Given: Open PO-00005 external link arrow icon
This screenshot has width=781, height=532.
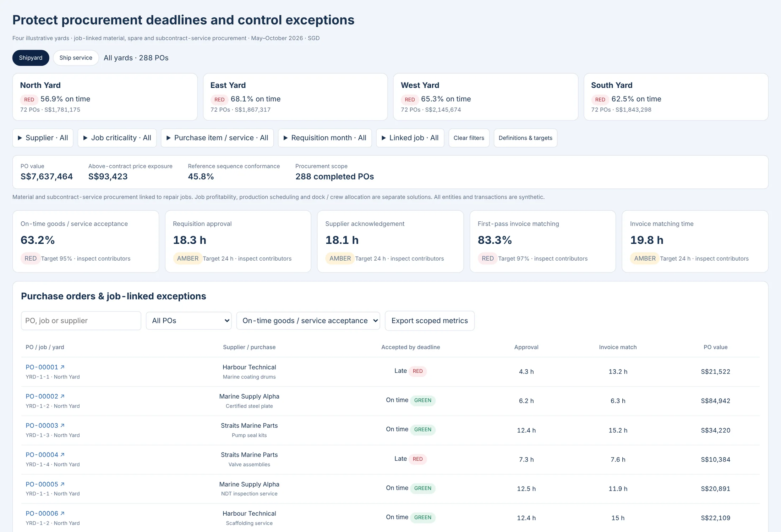Looking at the screenshot, I should pyautogui.click(x=62, y=484).
